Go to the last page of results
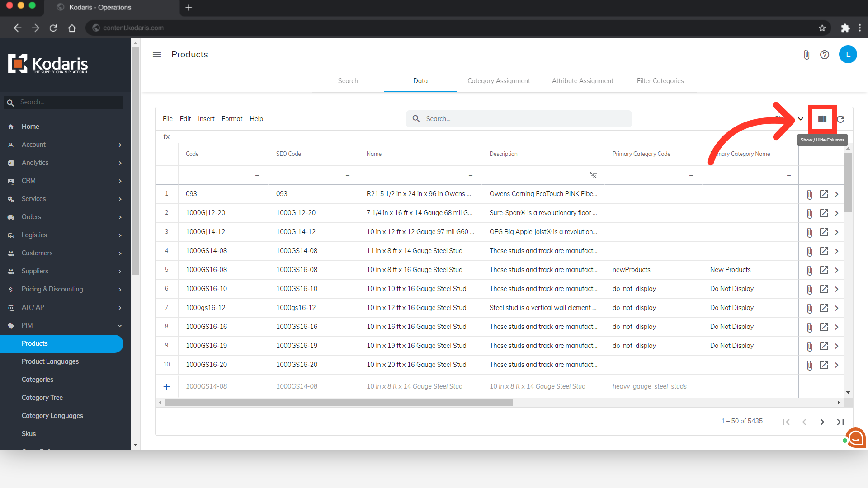 click(x=840, y=422)
